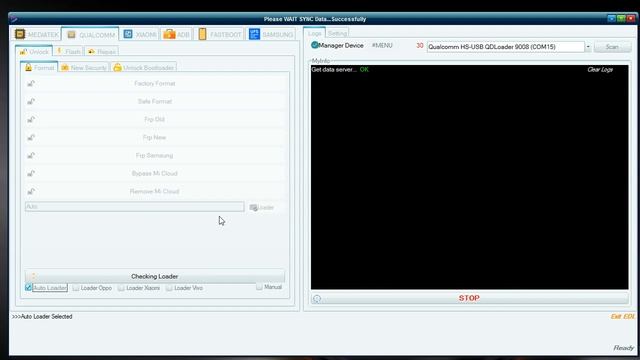Click the Loader browse button

(x=262, y=207)
